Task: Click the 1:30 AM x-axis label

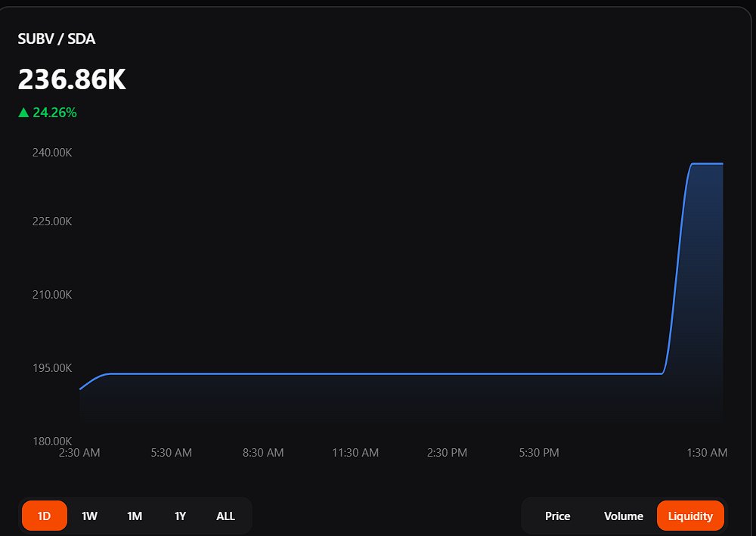Action: coord(707,453)
